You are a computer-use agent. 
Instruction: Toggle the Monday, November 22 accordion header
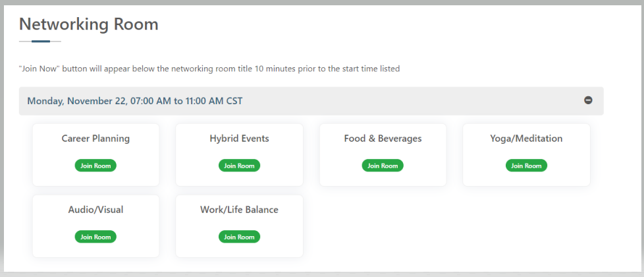[x=134, y=101]
